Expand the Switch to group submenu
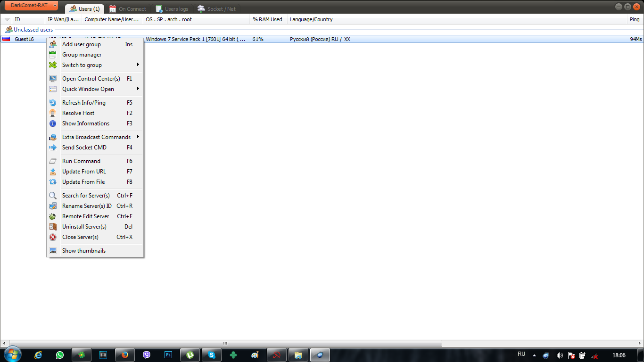Screen dimensions: 644x362 (95, 65)
